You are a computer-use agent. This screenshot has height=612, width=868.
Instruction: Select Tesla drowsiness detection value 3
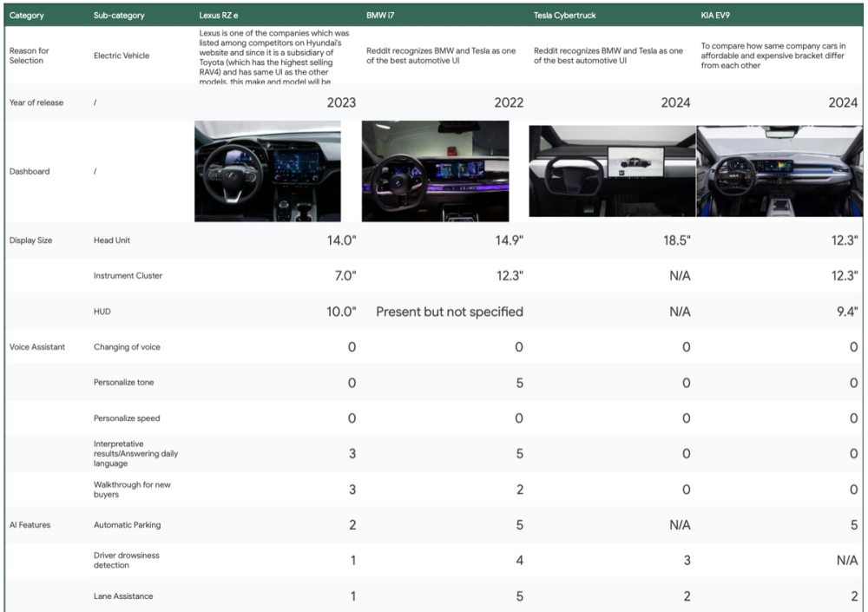[687, 561]
